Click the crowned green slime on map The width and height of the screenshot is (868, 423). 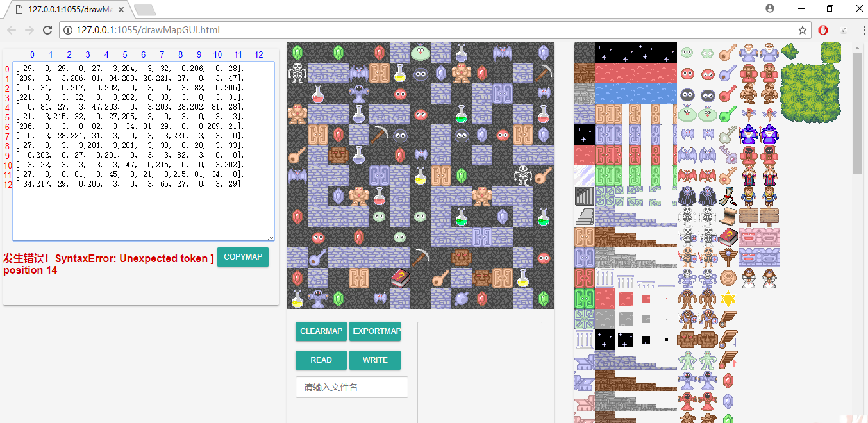click(x=421, y=53)
